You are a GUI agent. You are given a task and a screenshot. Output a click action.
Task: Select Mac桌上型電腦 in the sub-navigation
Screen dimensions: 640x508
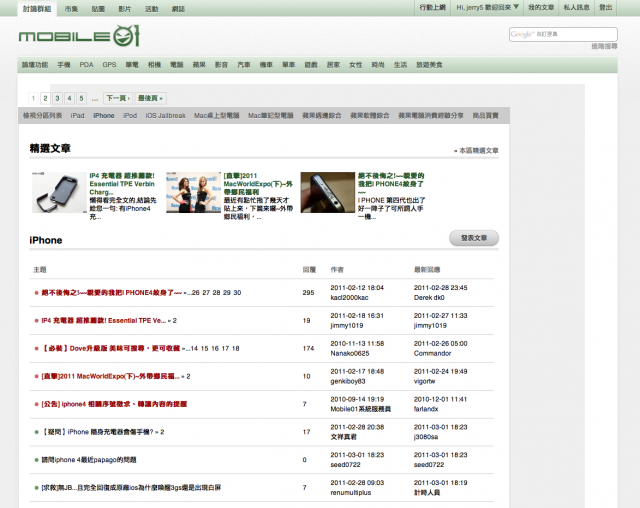(x=217, y=115)
